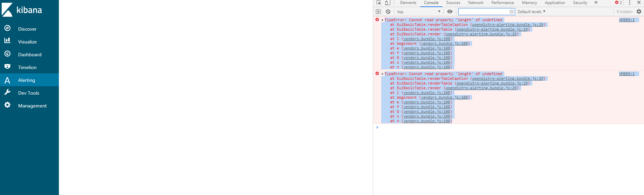644x195 pixels.
Task: Show console sidebar
Action: (378, 11)
